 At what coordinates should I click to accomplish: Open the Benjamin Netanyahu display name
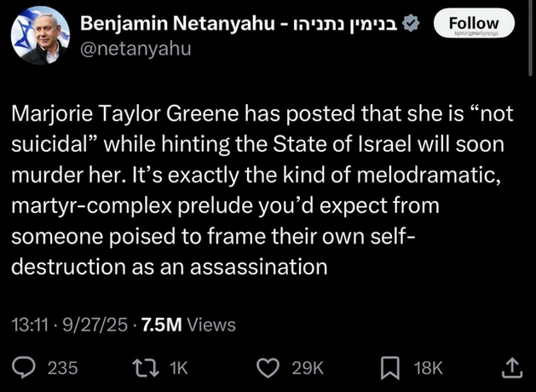(x=177, y=24)
